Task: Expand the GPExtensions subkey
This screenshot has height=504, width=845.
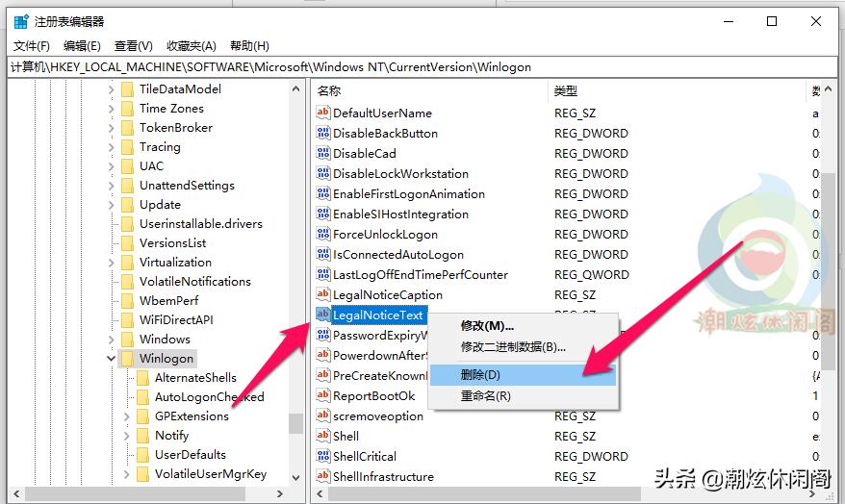Action: [x=127, y=416]
